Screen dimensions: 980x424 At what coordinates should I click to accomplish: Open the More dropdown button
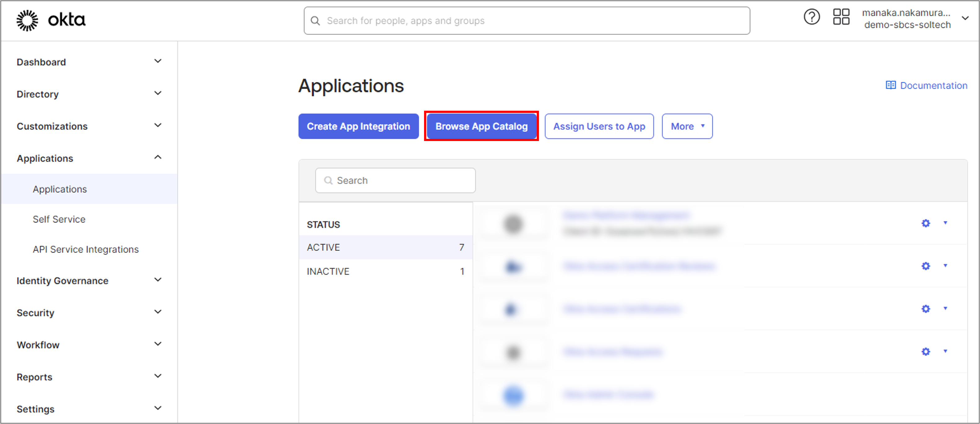[x=687, y=126]
